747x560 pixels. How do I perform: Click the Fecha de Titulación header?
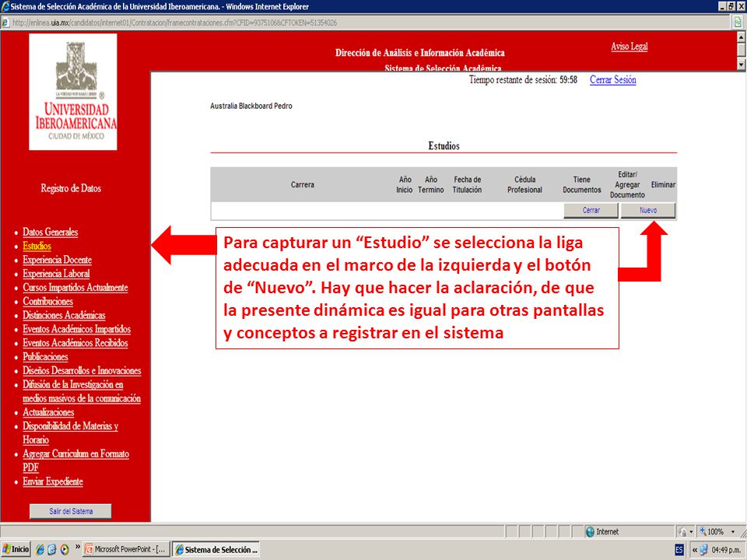tap(467, 184)
